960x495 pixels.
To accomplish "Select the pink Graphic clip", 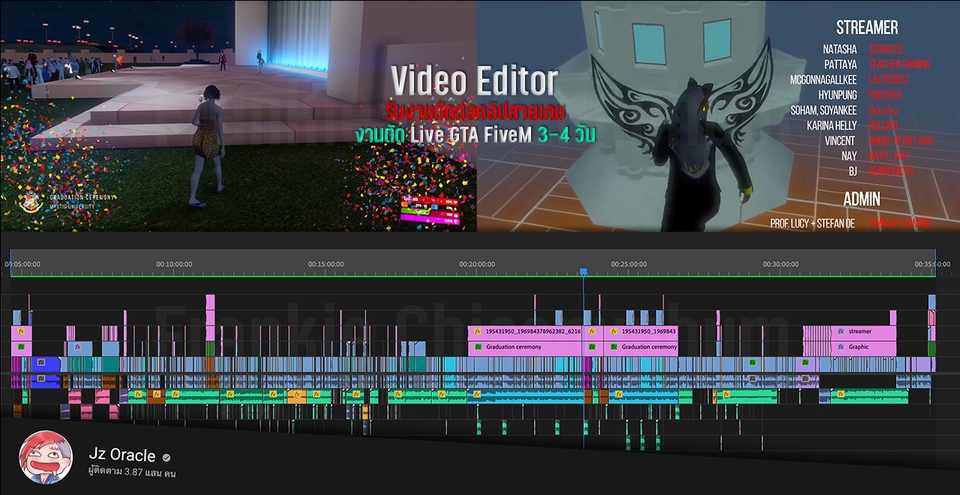I will point(863,347).
